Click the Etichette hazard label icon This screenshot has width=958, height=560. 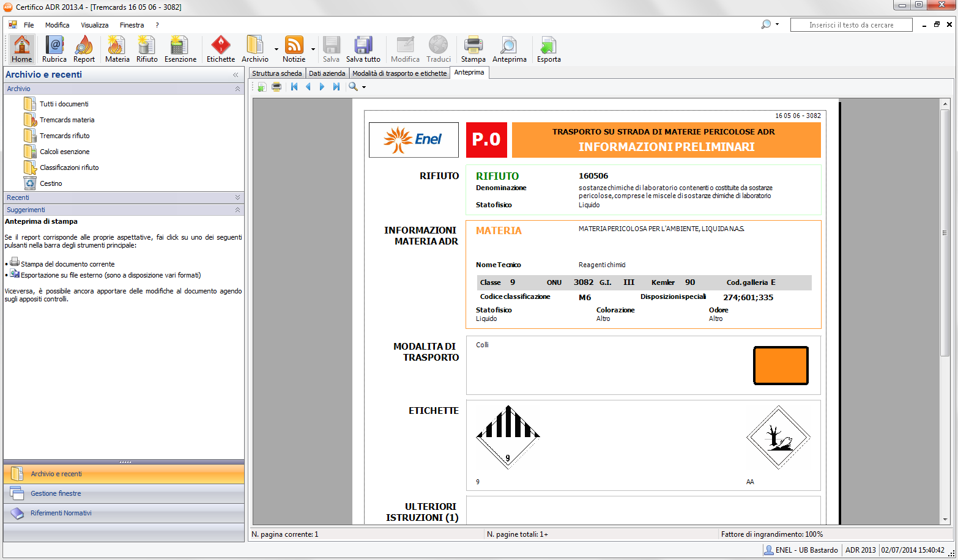pos(220,49)
